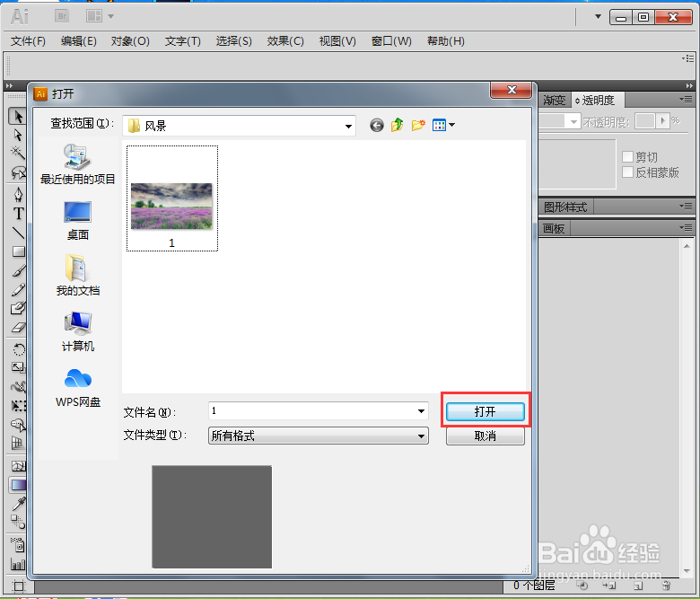
Task: Expand the file name dropdown
Action: (421, 411)
